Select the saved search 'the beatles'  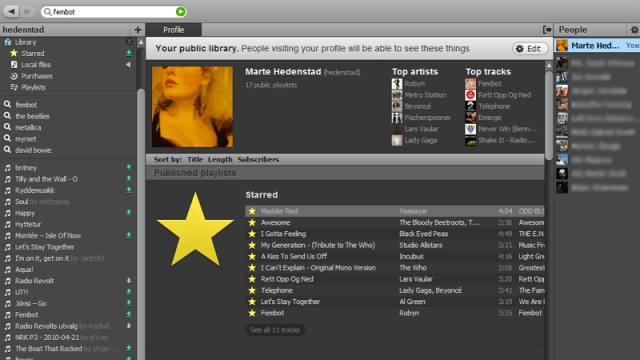(x=32, y=116)
